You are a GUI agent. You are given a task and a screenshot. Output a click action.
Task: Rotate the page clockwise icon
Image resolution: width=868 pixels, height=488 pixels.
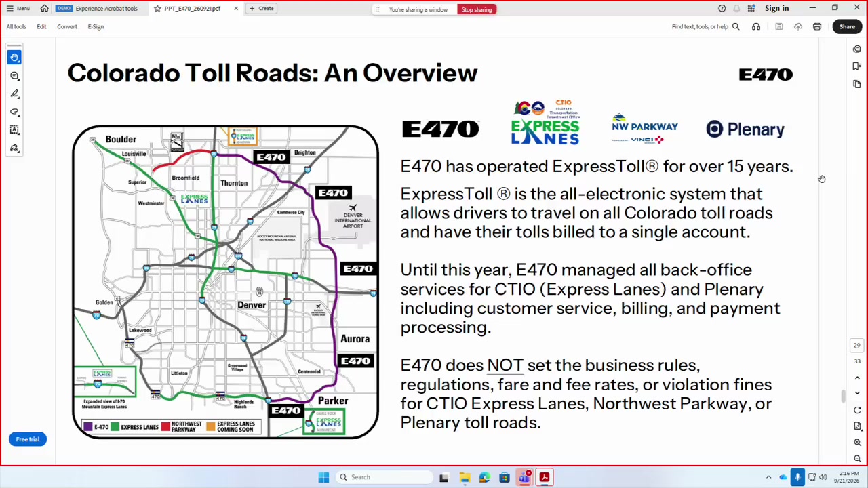tap(857, 410)
